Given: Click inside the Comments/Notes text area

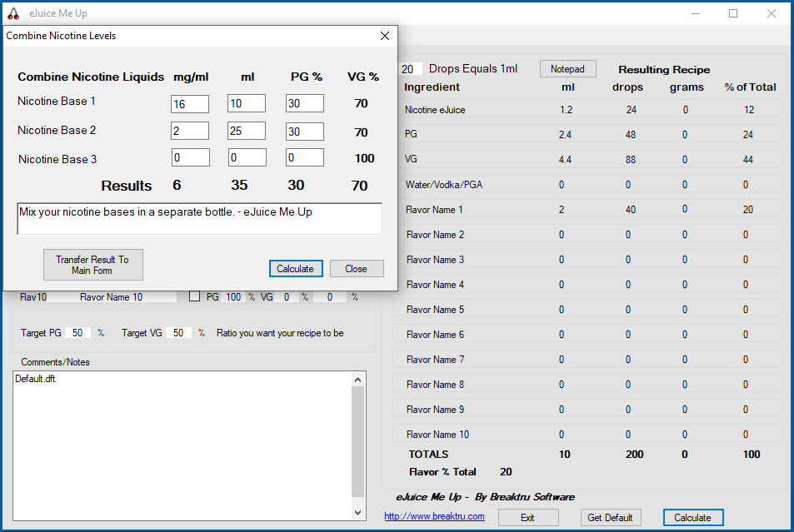Looking at the screenshot, I should coord(182,446).
